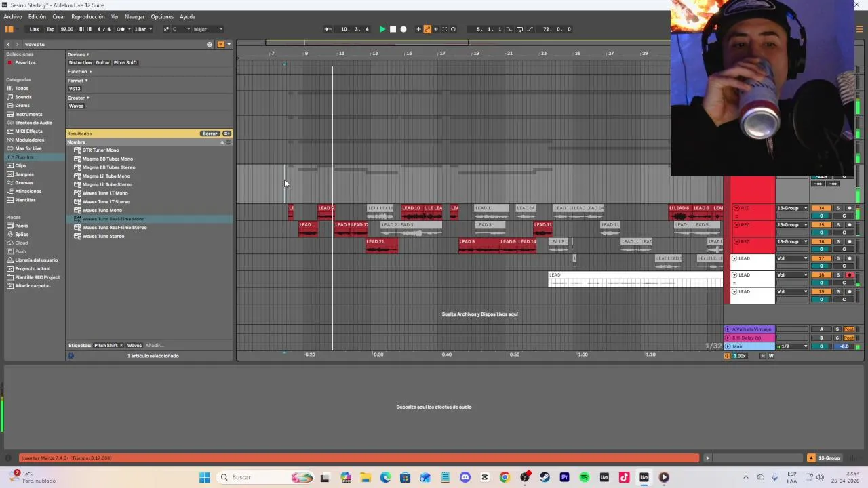Open the Edición menu

pos(37,16)
